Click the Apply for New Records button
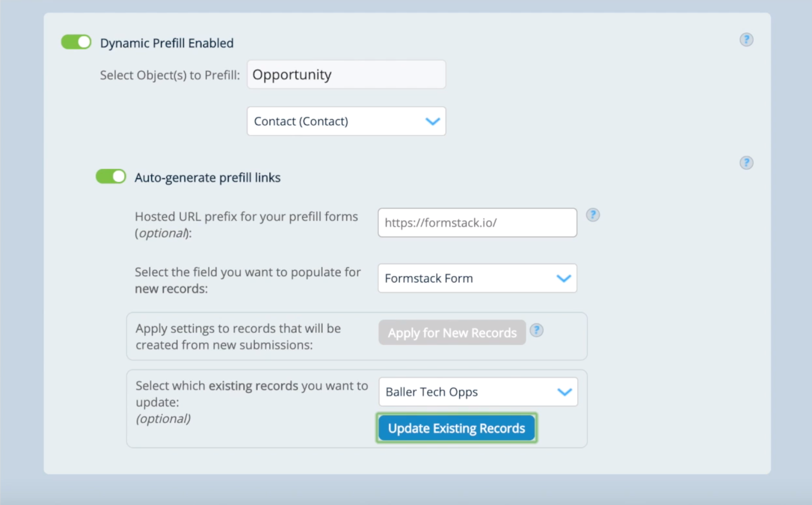The height and width of the screenshot is (505, 812). coord(452,333)
